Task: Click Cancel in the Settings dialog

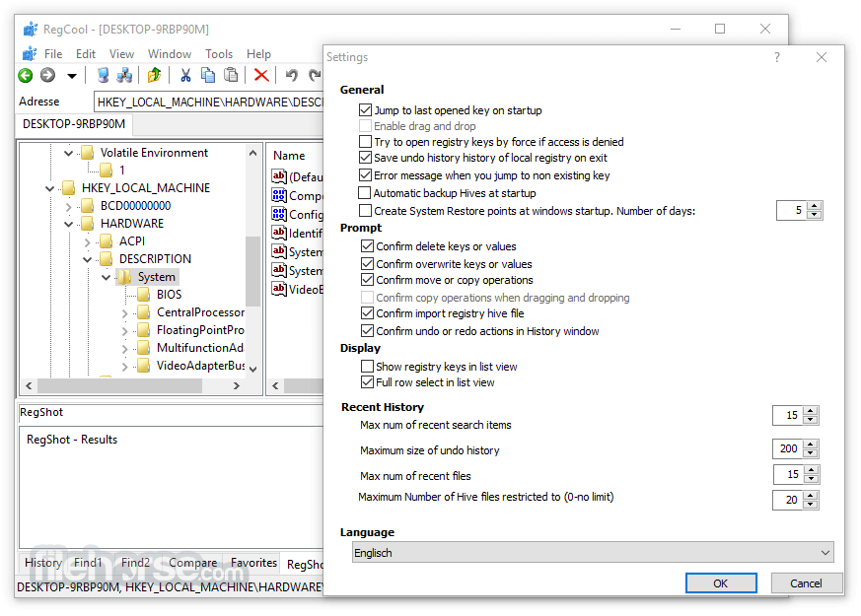Action: pos(806,583)
